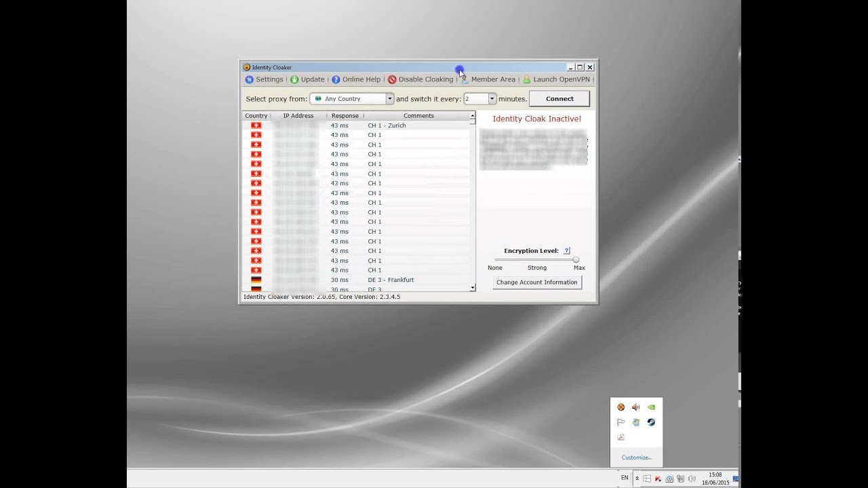Click the switch interval field showing 2
This screenshot has height=488, width=868.
pyautogui.click(x=476, y=99)
